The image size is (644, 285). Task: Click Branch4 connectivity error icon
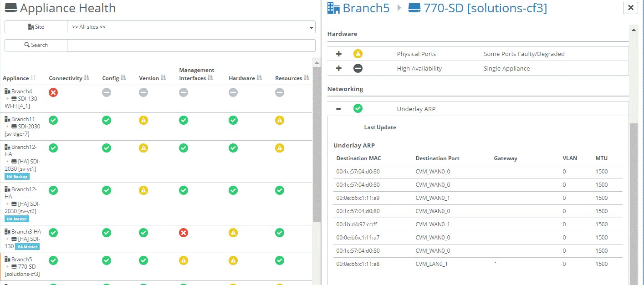pos(53,92)
